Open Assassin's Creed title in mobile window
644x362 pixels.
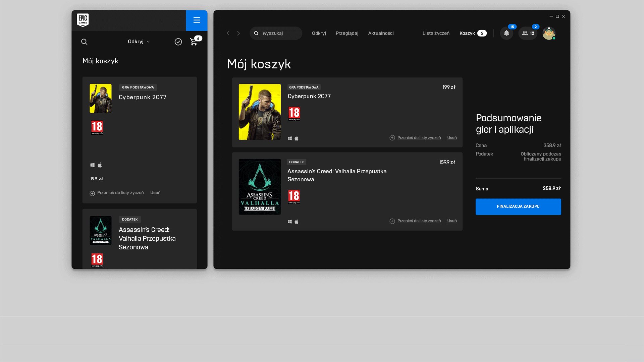pyautogui.click(x=147, y=238)
